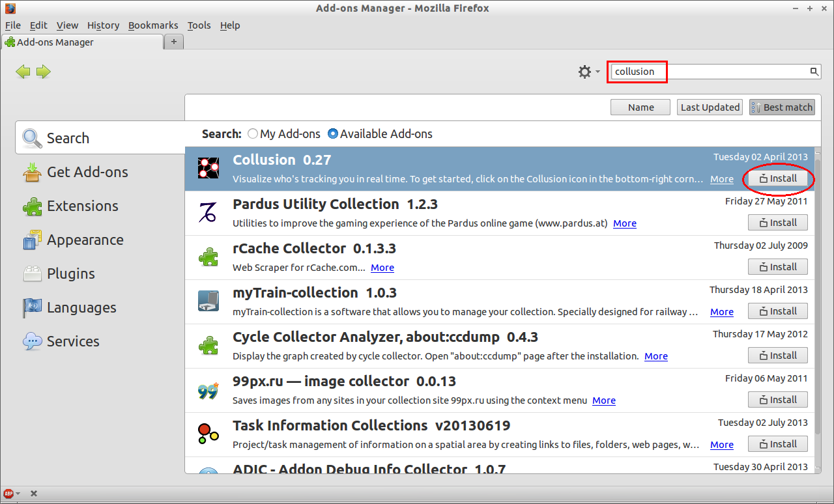Select the rCache Collector 0.1.3.3 title
Screen dimensions: 834x504
314,248
